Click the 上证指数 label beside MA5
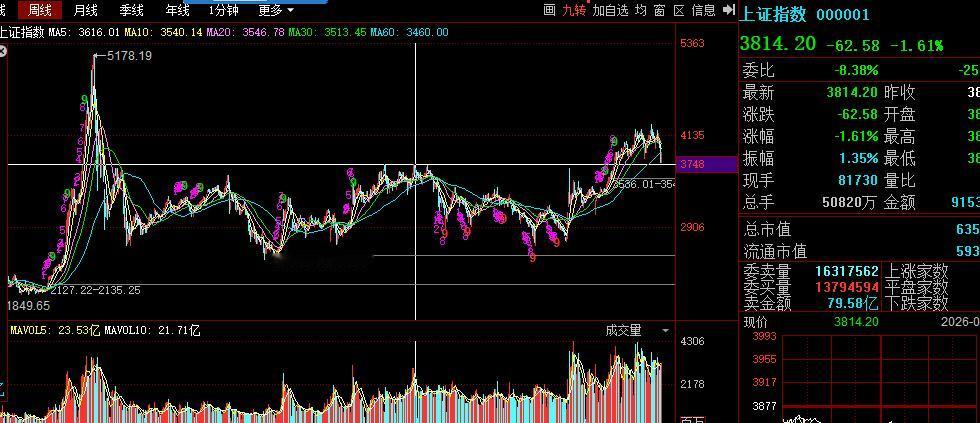Viewport: 980px width, 423px height. [x=22, y=32]
